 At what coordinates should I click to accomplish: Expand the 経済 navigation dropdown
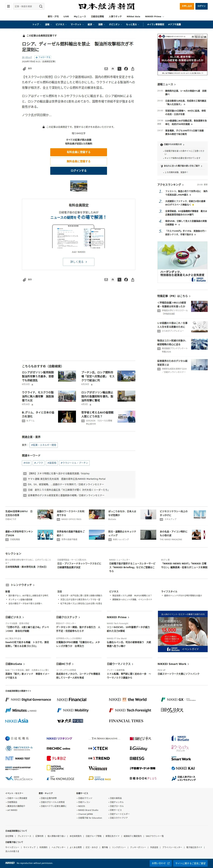click(91, 25)
